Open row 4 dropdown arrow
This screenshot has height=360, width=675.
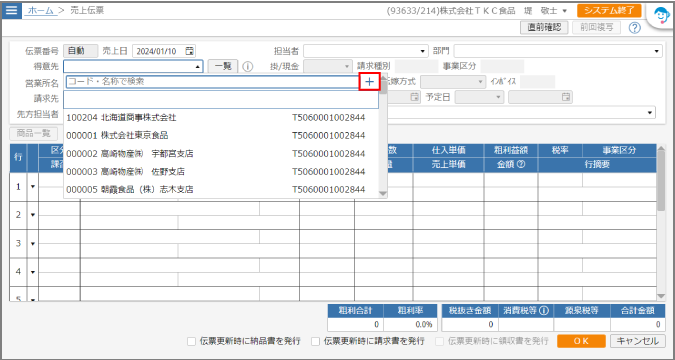pyautogui.click(x=33, y=272)
